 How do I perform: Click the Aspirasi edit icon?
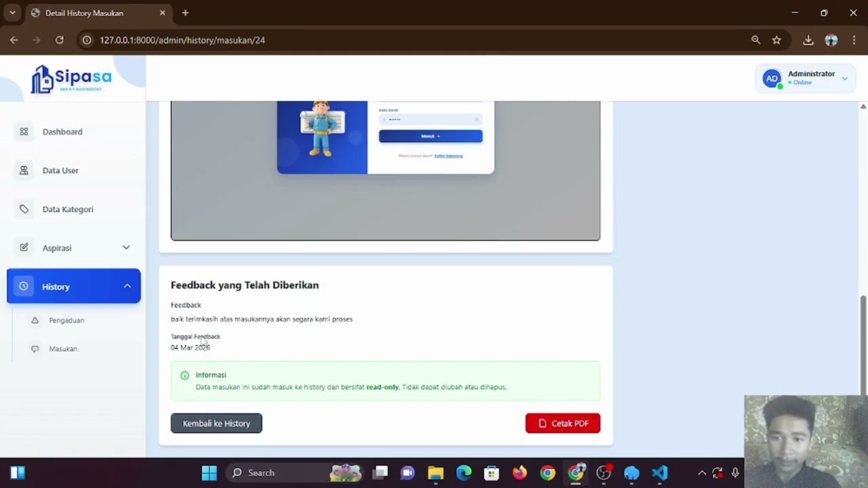click(24, 247)
